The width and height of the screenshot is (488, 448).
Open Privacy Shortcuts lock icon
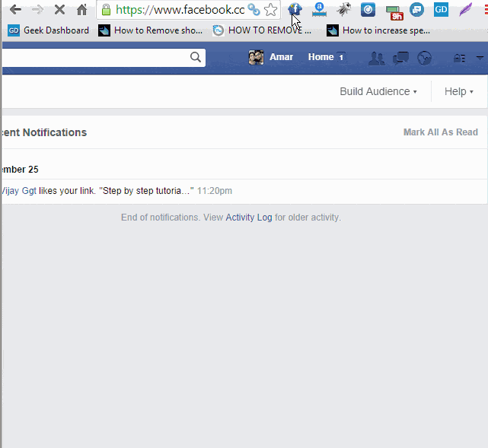(x=459, y=58)
